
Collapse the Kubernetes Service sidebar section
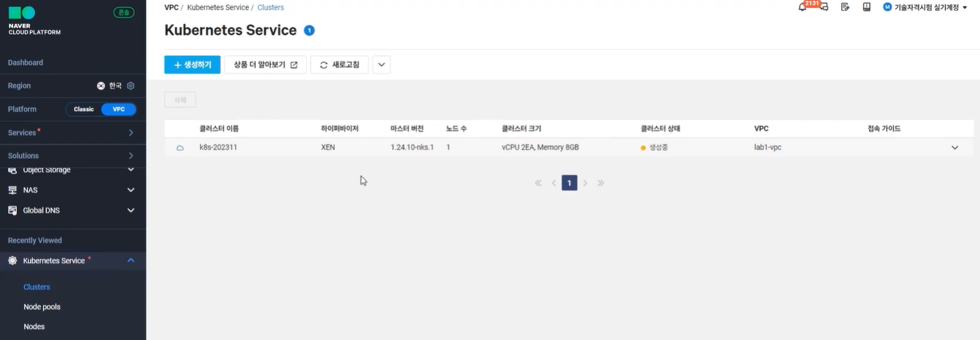click(131, 260)
